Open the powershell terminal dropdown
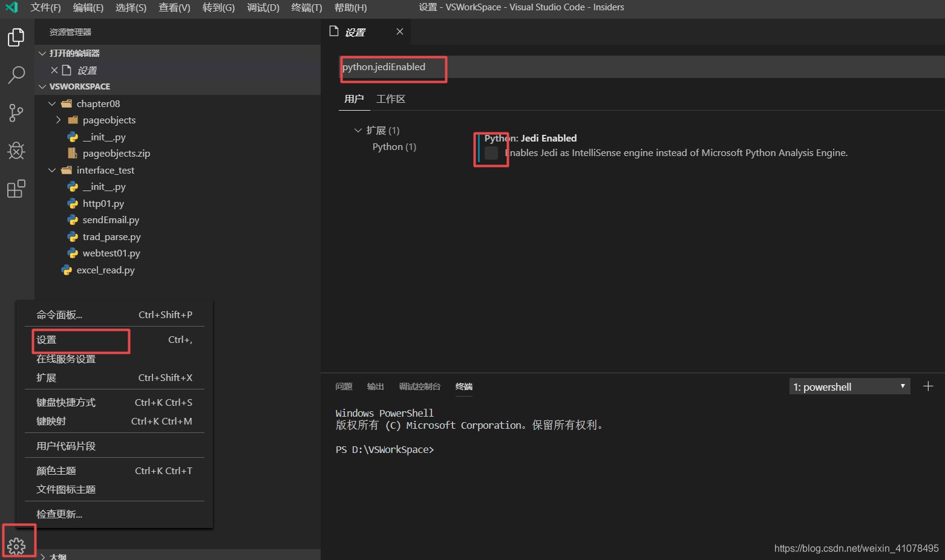Viewport: 945px width, 560px height. click(849, 386)
